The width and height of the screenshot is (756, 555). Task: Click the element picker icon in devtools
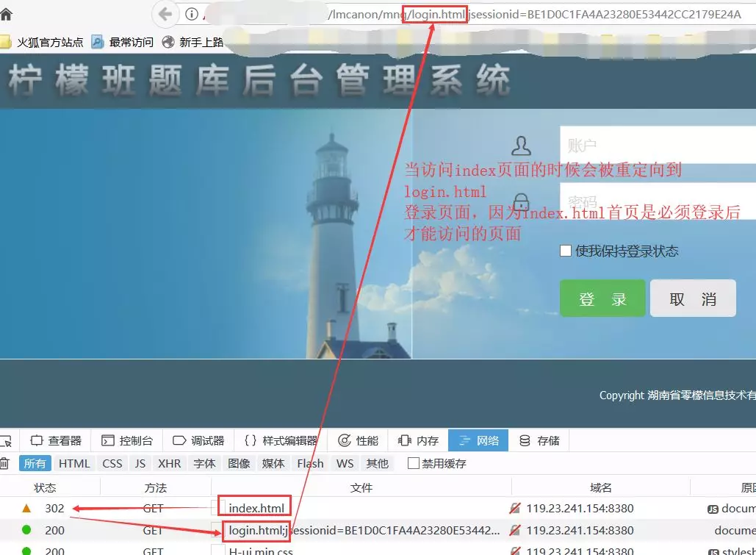tap(6, 441)
